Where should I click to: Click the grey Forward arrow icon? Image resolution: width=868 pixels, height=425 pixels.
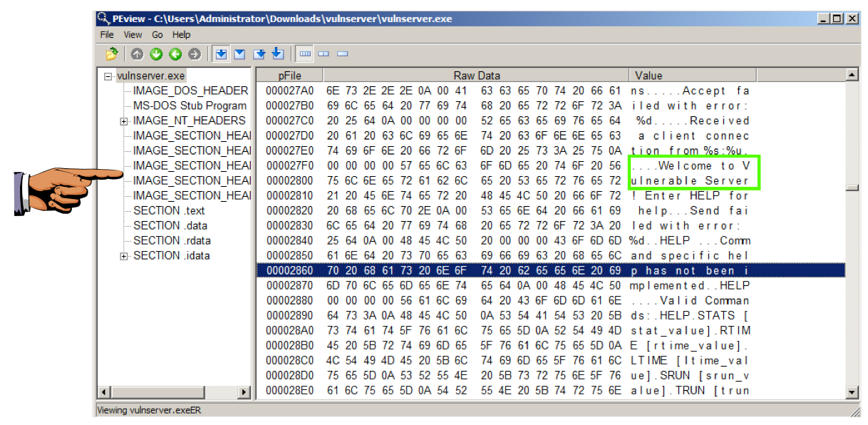pos(195,54)
